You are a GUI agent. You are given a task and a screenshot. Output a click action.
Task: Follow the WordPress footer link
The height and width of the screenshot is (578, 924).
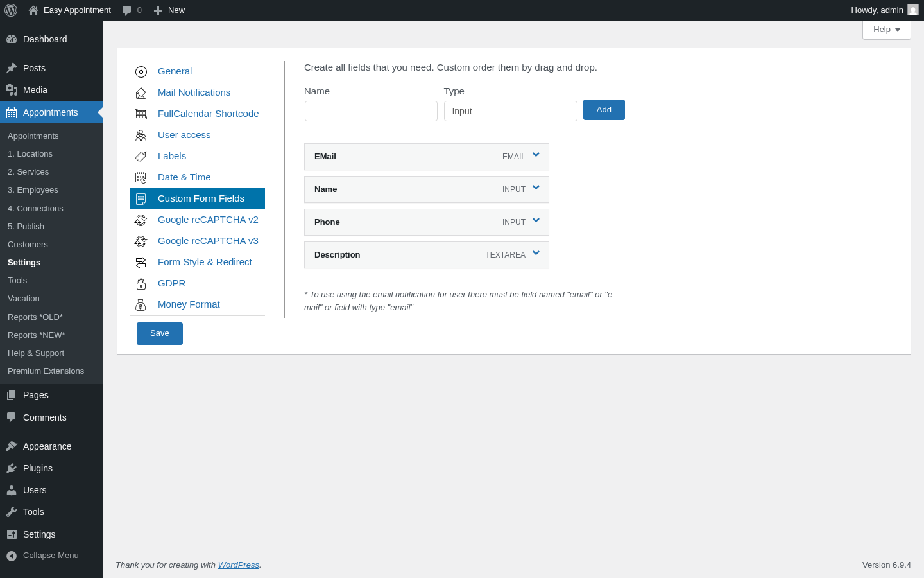[239, 565]
